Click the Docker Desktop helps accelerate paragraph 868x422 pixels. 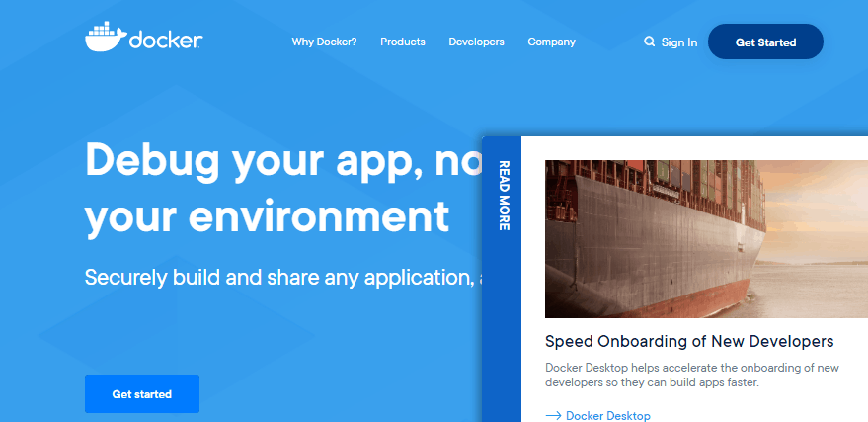pyautogui.click(x=692, y=375)
